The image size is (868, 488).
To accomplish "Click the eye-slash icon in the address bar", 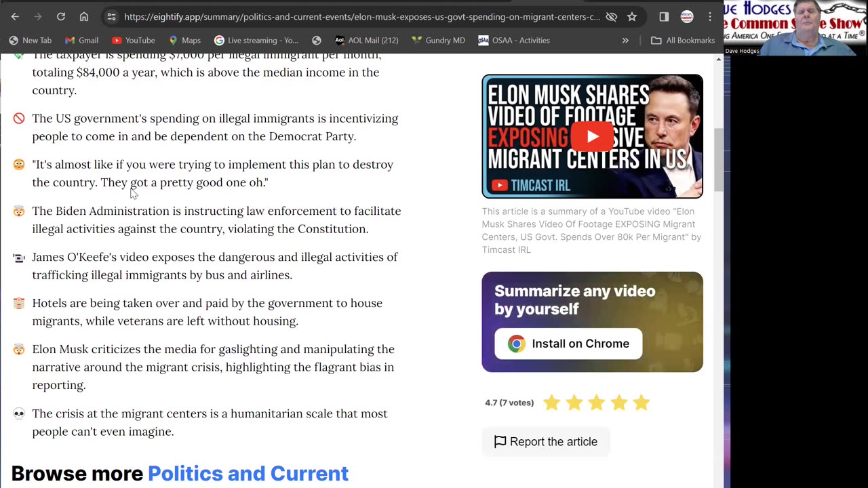I will (x=611, y=16).
